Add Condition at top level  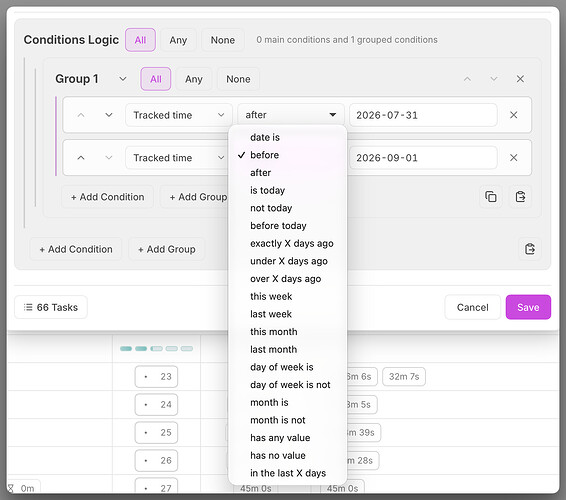[76, 249]
